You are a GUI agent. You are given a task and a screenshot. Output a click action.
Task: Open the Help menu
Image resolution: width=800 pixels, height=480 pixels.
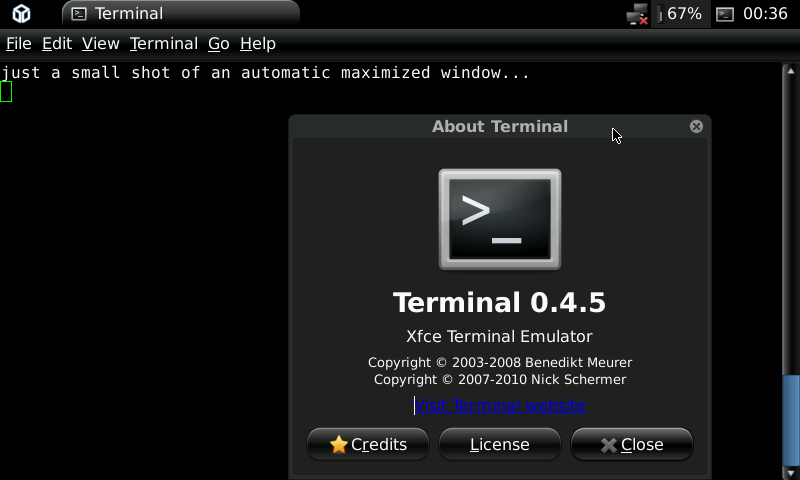coord(258,43)
